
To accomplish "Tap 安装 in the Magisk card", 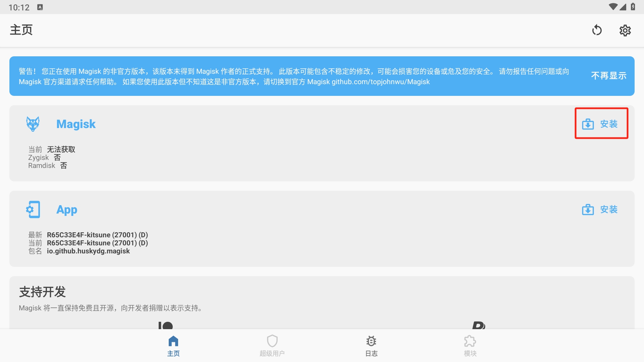I will click(x=600, y=124).
